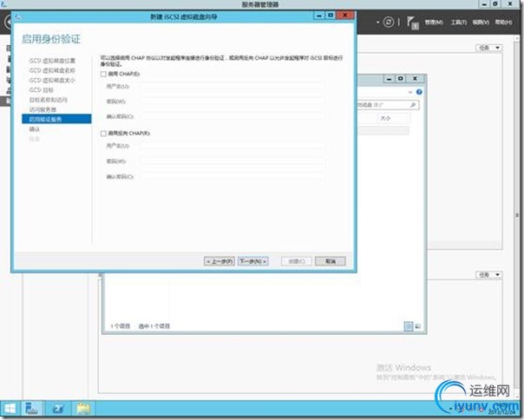Select the highlighted 启用验证服务 wizard step
The width and height of the screenshot is (524, 420).
tap(56, 119)
